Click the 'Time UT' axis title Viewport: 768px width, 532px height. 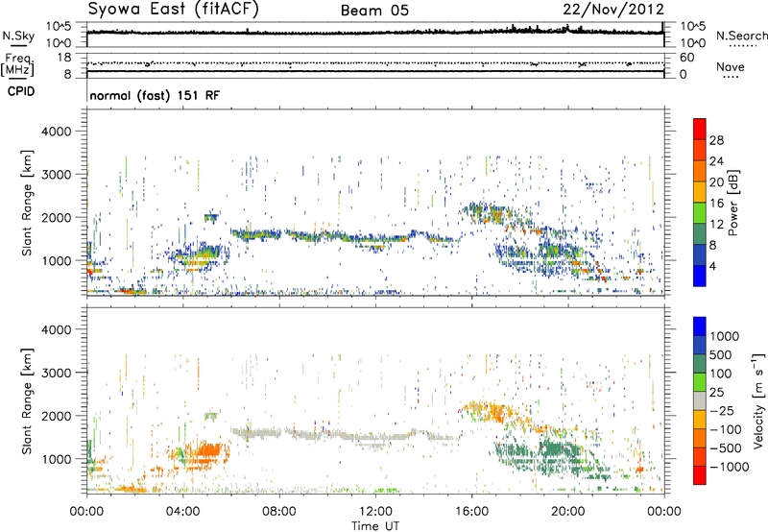[375, 526]
